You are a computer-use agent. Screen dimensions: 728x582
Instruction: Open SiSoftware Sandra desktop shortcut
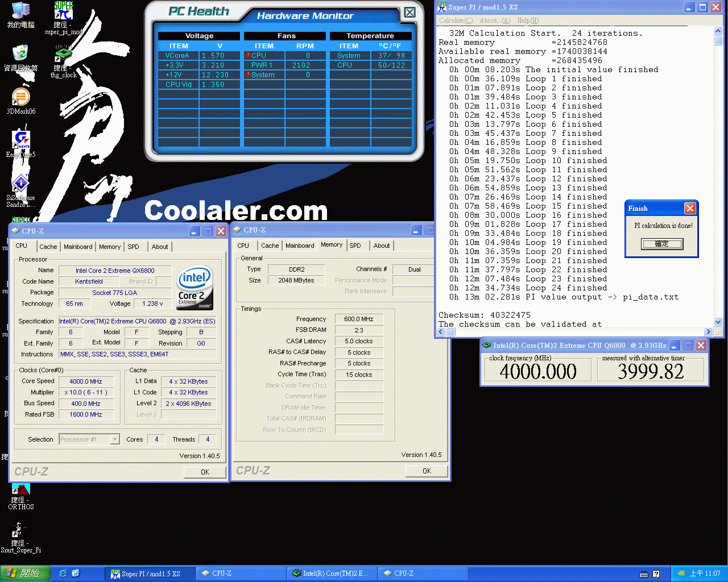click(20, 190)
